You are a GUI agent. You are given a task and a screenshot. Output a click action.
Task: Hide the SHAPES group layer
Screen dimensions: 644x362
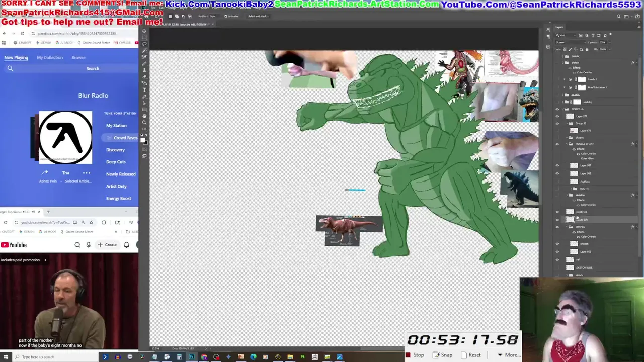(557, 227)
